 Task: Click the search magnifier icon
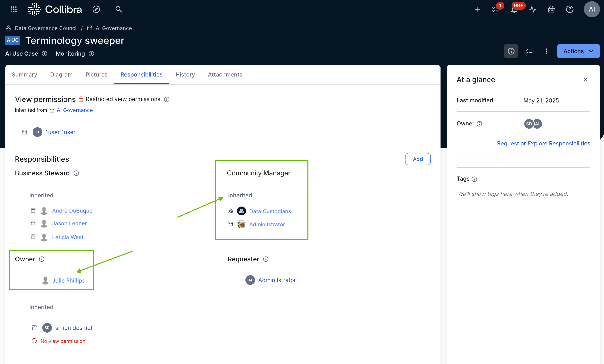119,9
